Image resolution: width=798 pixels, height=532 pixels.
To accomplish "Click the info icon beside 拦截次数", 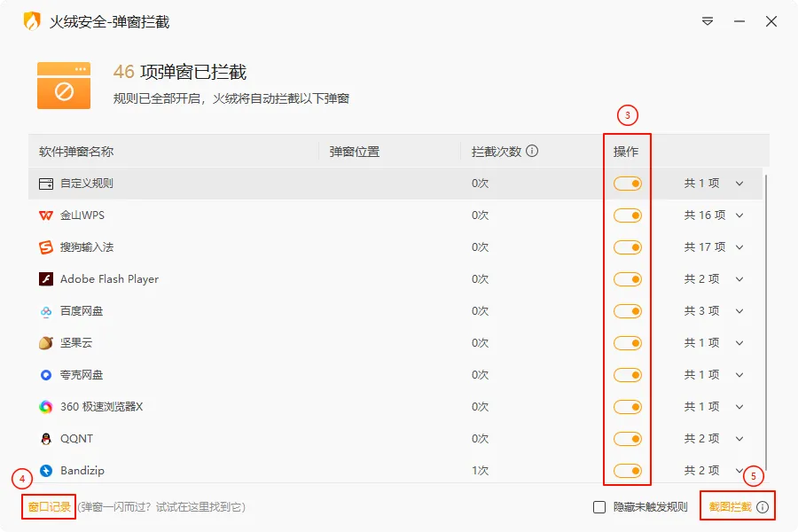I will 532,151.
